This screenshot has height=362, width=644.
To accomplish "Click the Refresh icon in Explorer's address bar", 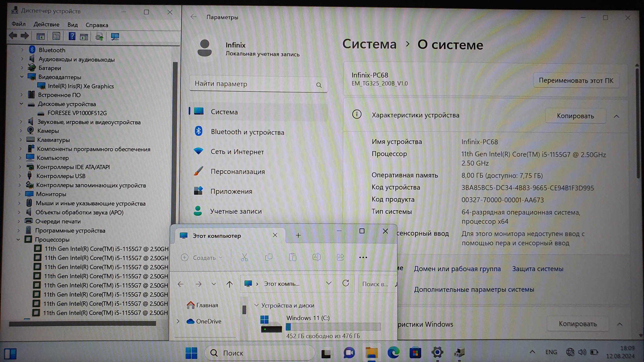I will coord(346,283).
